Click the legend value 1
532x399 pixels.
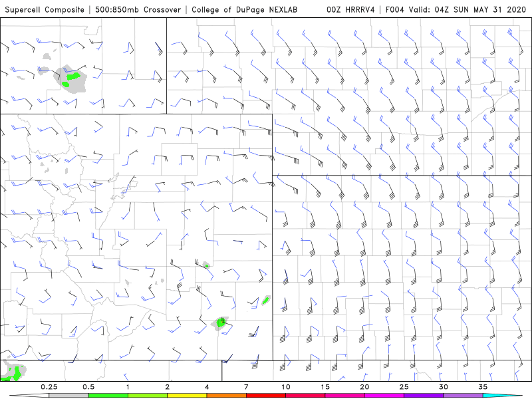[x=128, y=387]
